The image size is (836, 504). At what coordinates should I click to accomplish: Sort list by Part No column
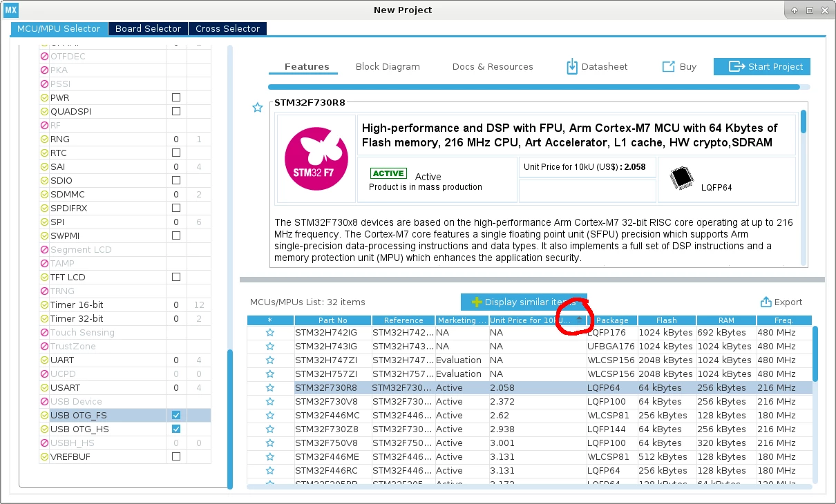(x=333, y=320)
